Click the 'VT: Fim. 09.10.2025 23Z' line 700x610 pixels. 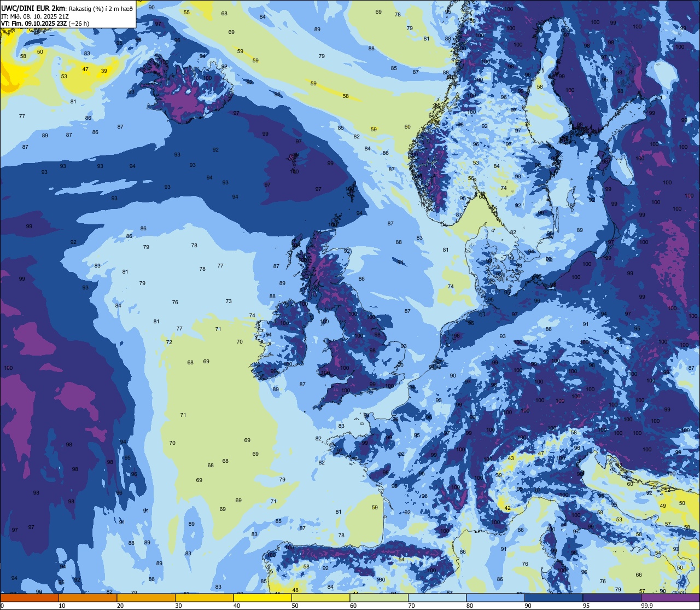tap(33, 24)
